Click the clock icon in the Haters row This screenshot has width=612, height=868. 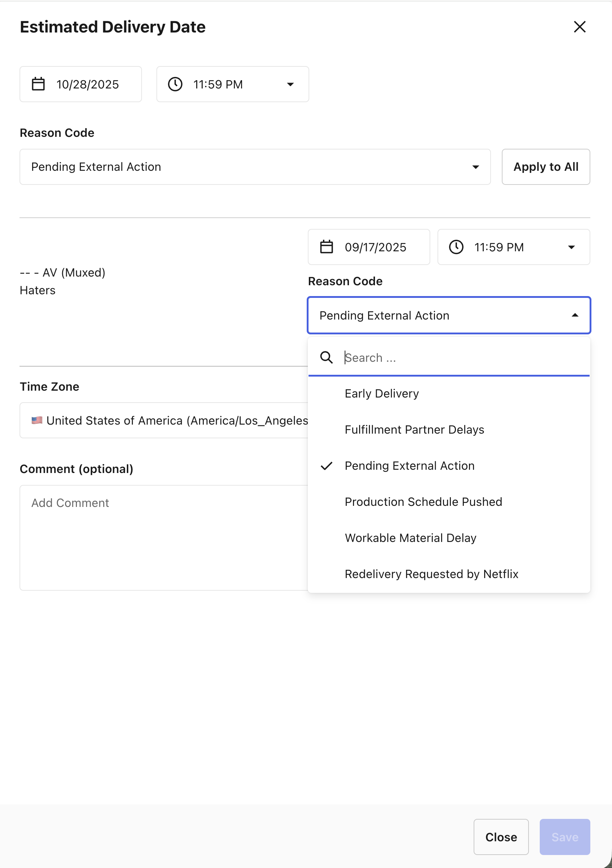(x=456, y=247)
